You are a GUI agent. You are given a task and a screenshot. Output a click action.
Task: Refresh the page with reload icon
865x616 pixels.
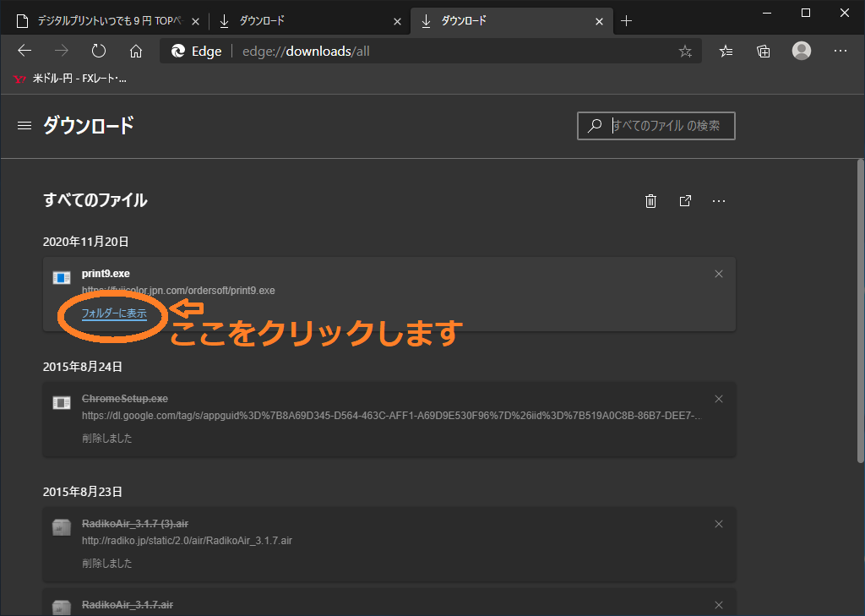tap(99, 52)
